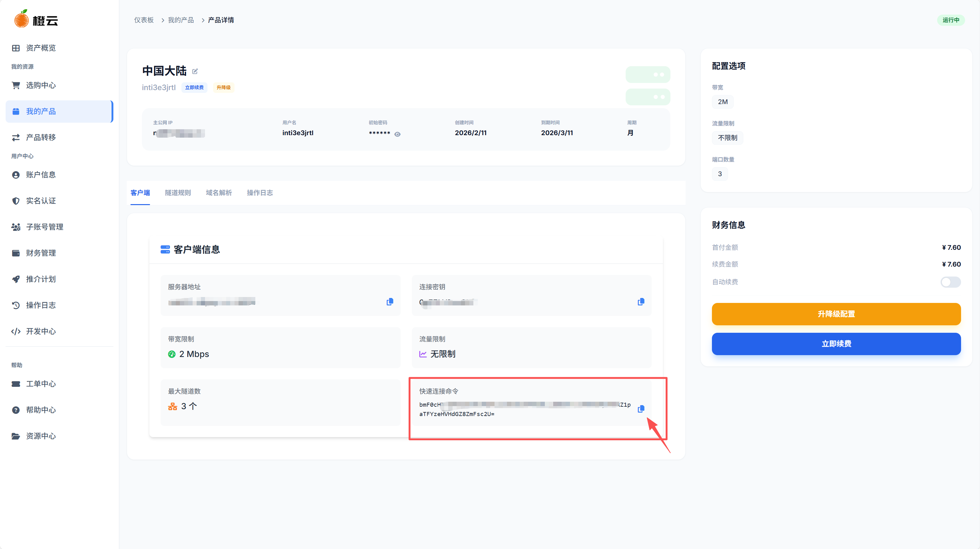Viewport: 980px width, 549px height.
Task: Click the small 升降级 tag under title
Action: [x=223, y=88]
